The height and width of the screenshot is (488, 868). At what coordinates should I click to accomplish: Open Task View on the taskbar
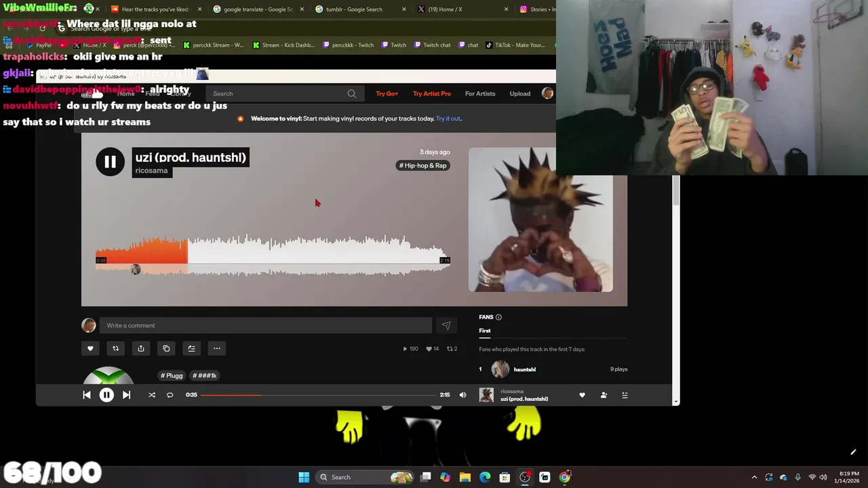coord(425,477)
